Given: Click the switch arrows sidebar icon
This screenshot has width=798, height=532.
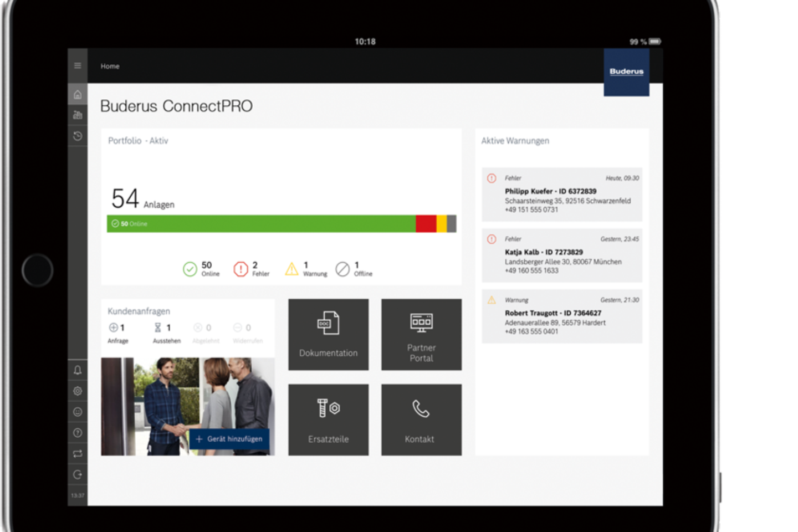Looking at the screenshot, I should [x=78, y=453].
